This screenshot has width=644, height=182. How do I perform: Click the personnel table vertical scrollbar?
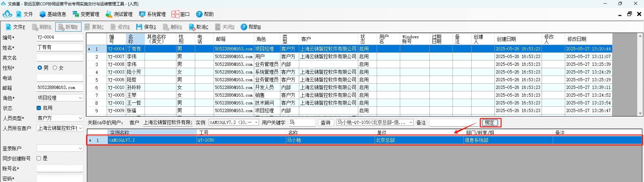[640, 75]
